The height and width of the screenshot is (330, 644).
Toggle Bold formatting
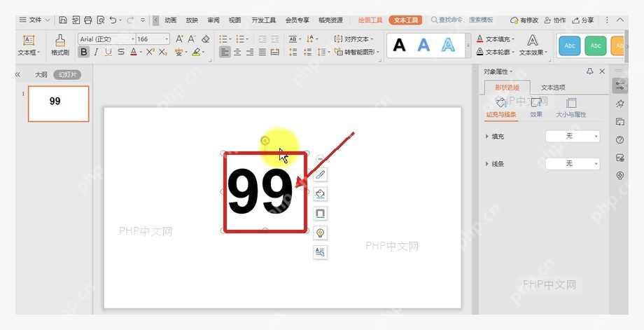coord(84,52)
